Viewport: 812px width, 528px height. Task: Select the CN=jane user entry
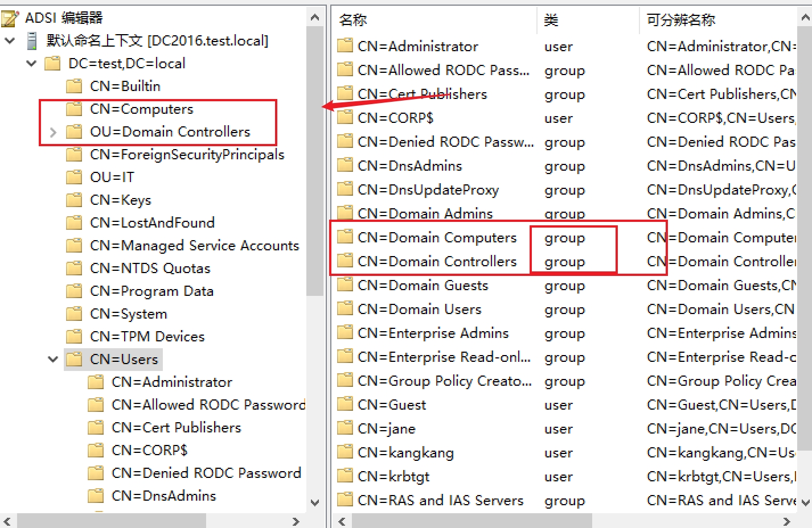pos(387,428)
